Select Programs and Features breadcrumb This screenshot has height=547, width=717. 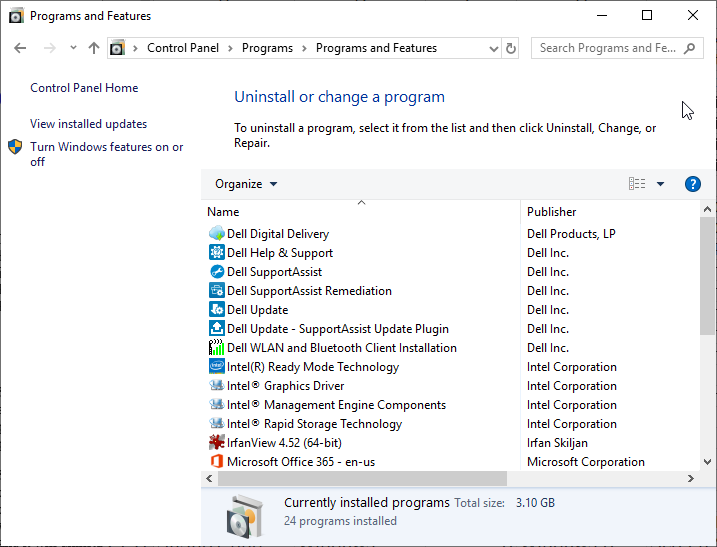point(376,48)
